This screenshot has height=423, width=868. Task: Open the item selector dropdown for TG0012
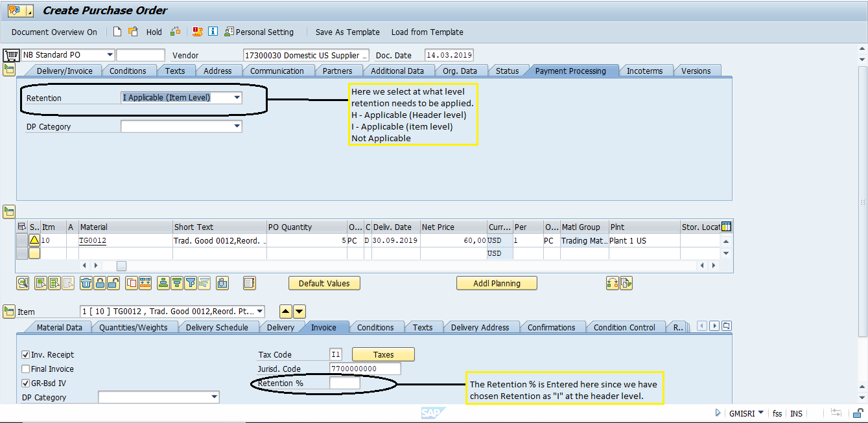[x=260, y=312]
